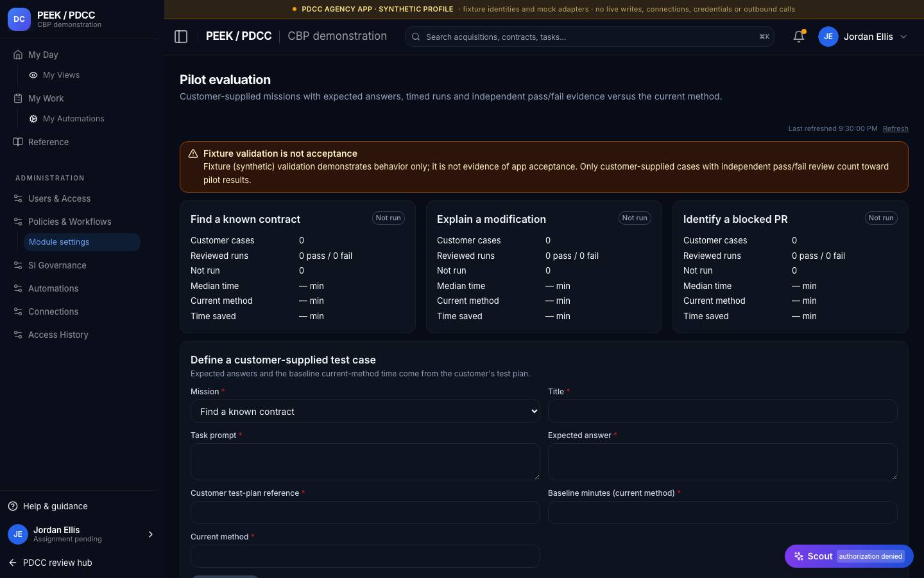Click the warning triangle in fixture alert
This screenshot has width=924, height=578.
[193, 153]
